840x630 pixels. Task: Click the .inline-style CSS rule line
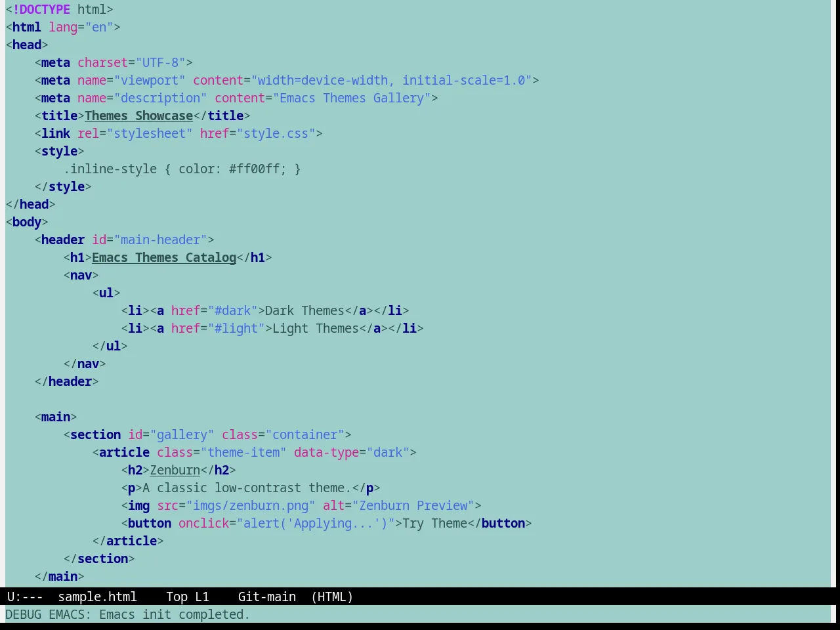coord(182,169)
